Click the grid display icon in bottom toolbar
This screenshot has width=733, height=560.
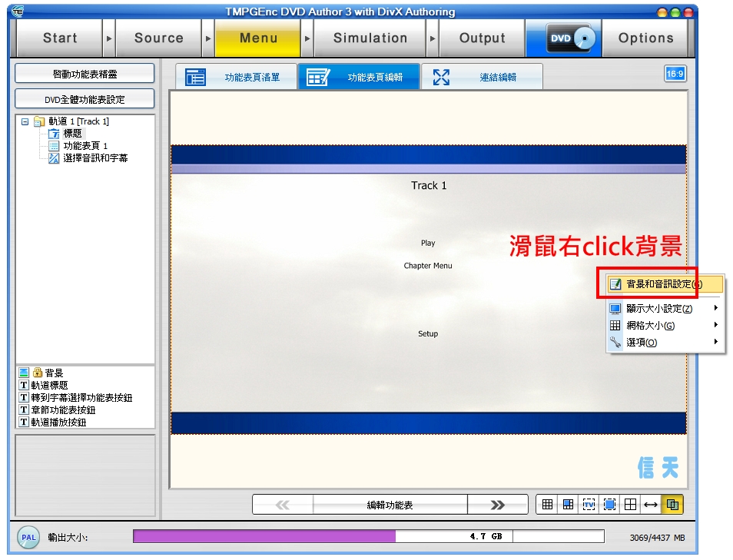[x=547, y=505]
